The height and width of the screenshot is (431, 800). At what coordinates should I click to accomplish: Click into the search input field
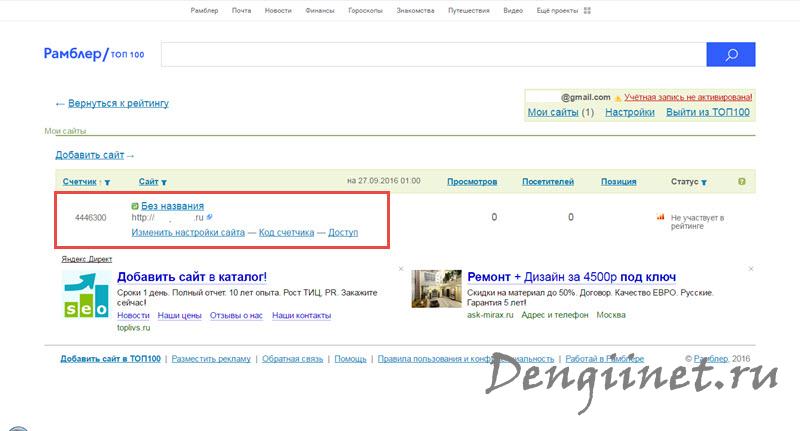coord(434,54)
